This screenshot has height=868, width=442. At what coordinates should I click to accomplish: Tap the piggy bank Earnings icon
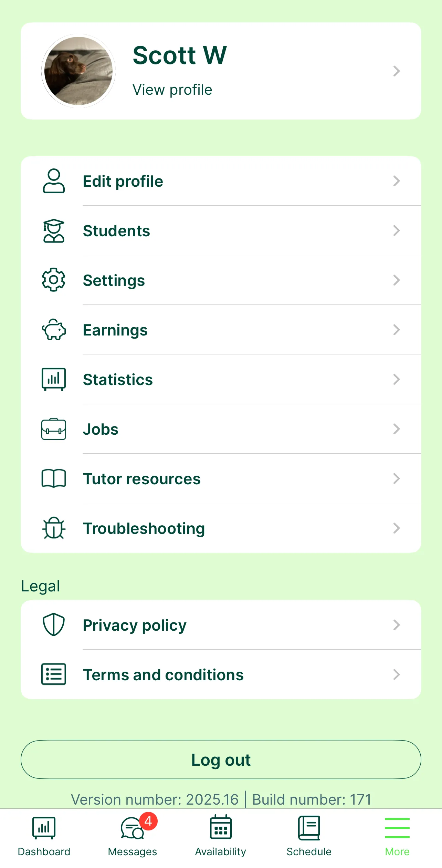click(x=54, y=330)
